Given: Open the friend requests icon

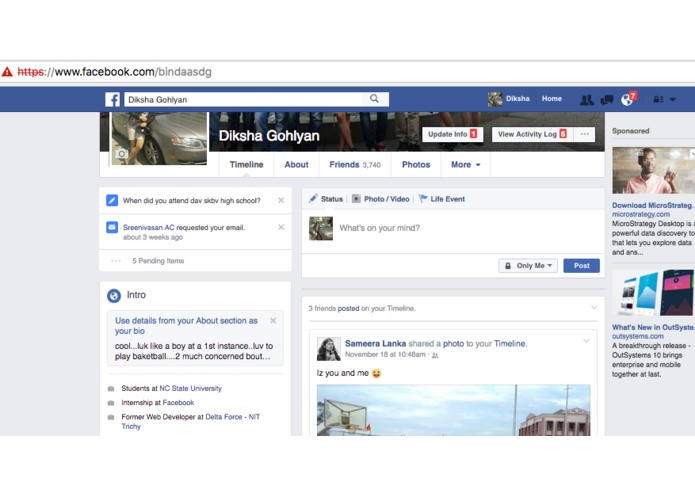Looking at the screenshot, I should tap(587, 100).
